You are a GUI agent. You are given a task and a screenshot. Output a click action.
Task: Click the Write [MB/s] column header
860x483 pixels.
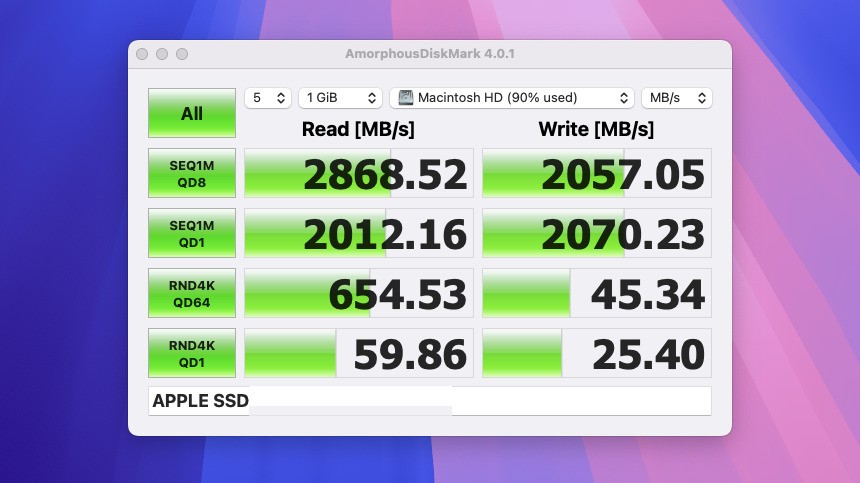596,129
